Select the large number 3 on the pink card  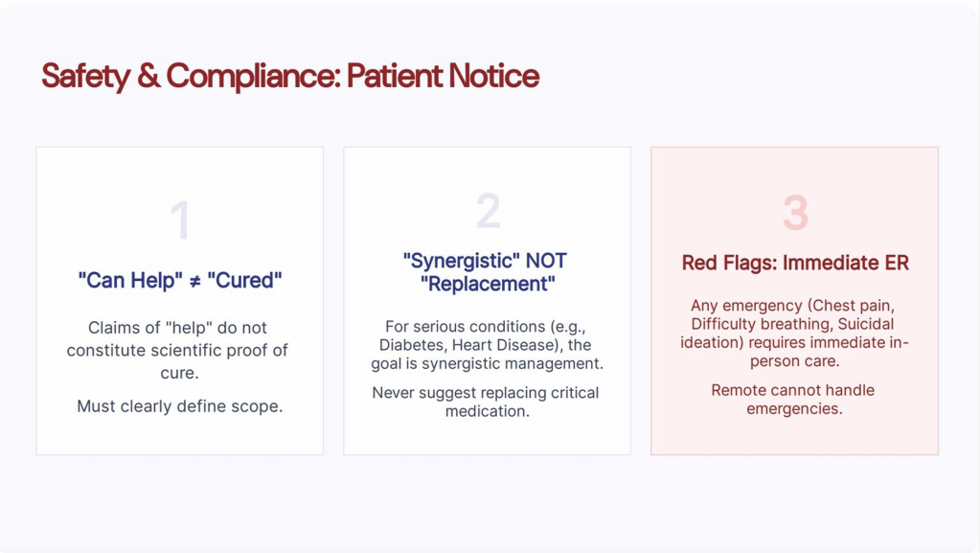tap(795, 214)
